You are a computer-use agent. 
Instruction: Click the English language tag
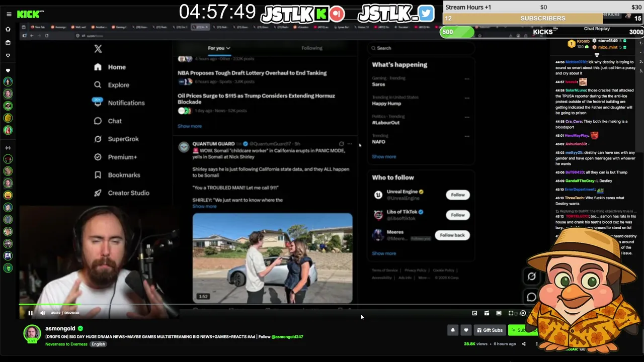point(98,344)
